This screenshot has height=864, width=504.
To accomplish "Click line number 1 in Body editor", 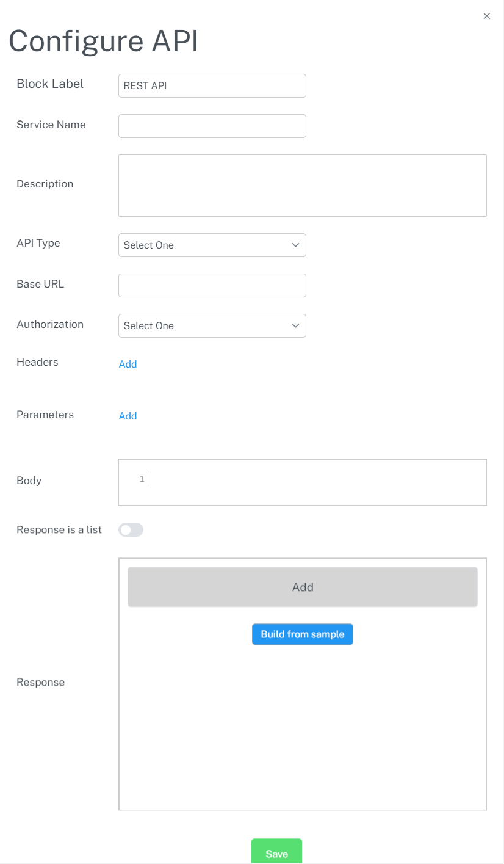I will 142,479.
